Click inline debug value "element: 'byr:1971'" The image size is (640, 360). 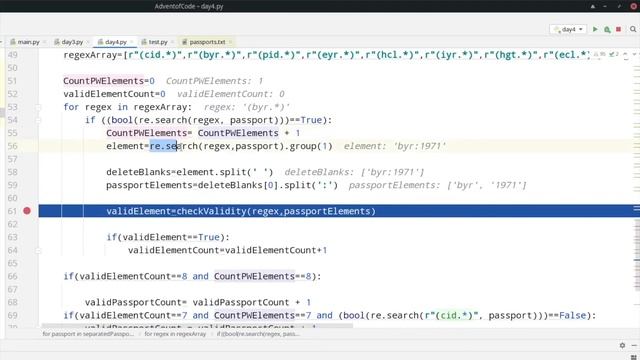[395, 146]
